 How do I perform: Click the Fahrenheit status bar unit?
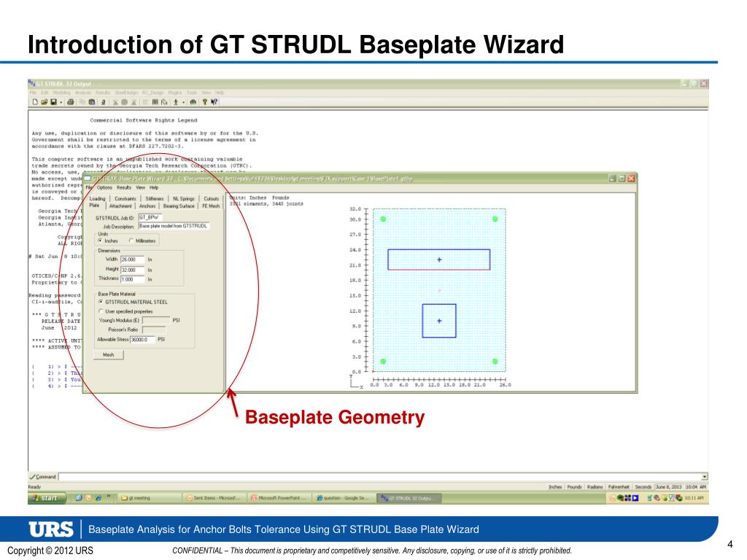(619, 487)
